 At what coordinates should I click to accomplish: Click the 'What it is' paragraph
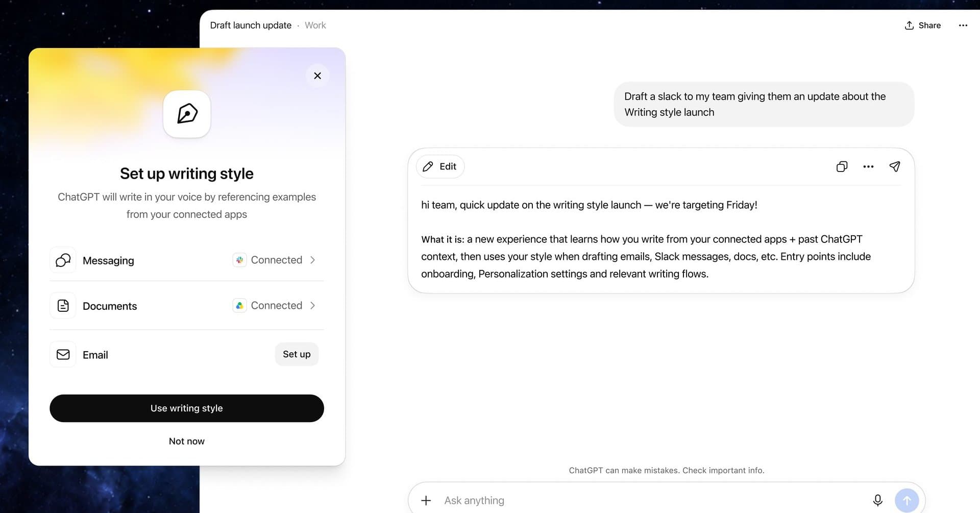pos(646,256)
